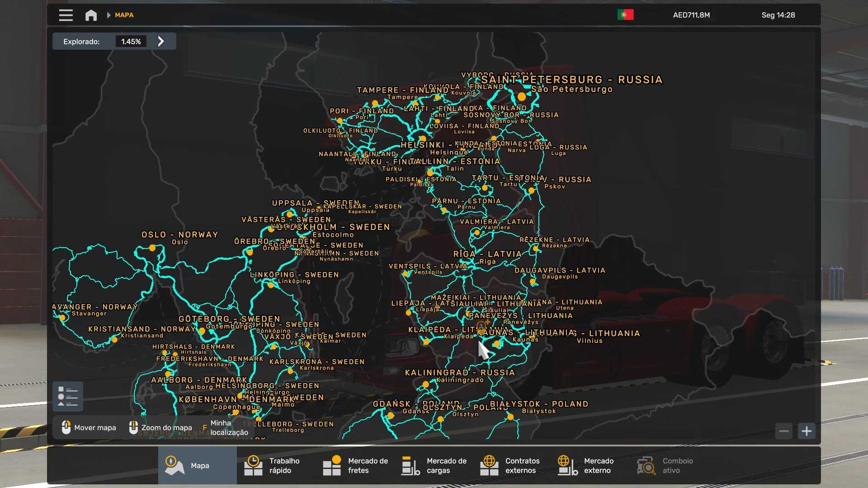This screenshot has height=488, width=868.
Task: Zoom in with the plus button
Action: click(x=807, y=431)
